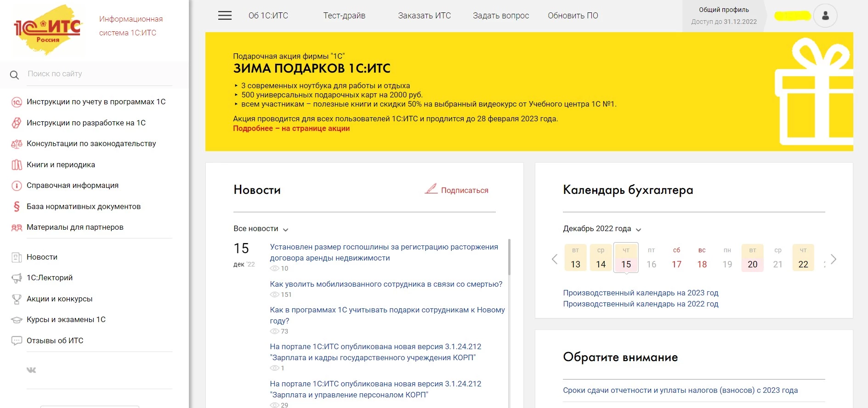Click the 1С:ИТС Россия logo

[x=48, y=29]
